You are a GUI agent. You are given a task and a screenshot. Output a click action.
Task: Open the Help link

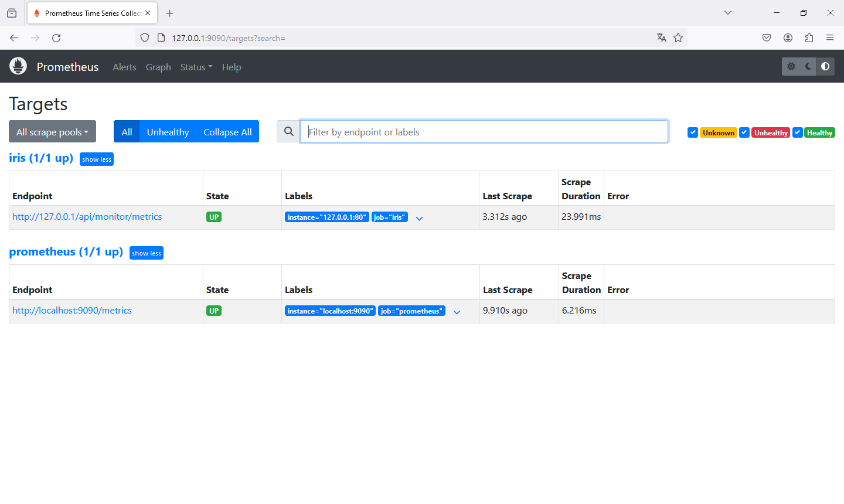point(232,67)
